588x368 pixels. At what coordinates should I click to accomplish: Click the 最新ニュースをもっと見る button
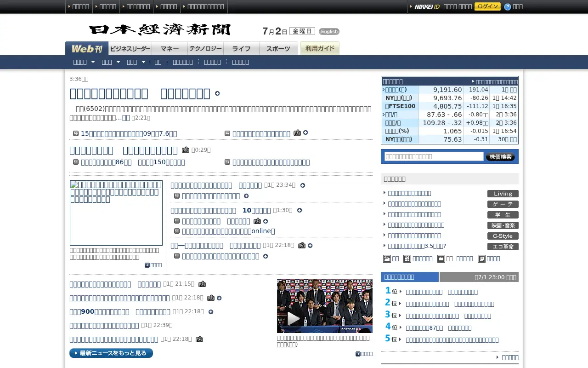111,353
